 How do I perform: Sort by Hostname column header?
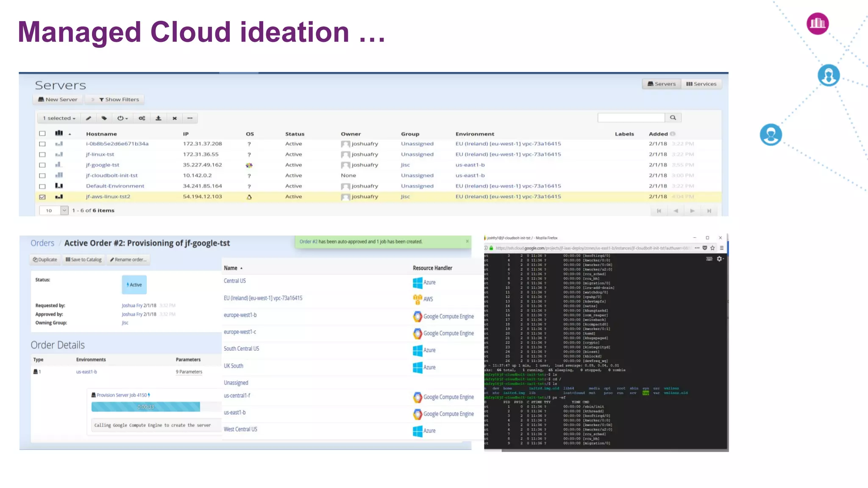[101, 134]
